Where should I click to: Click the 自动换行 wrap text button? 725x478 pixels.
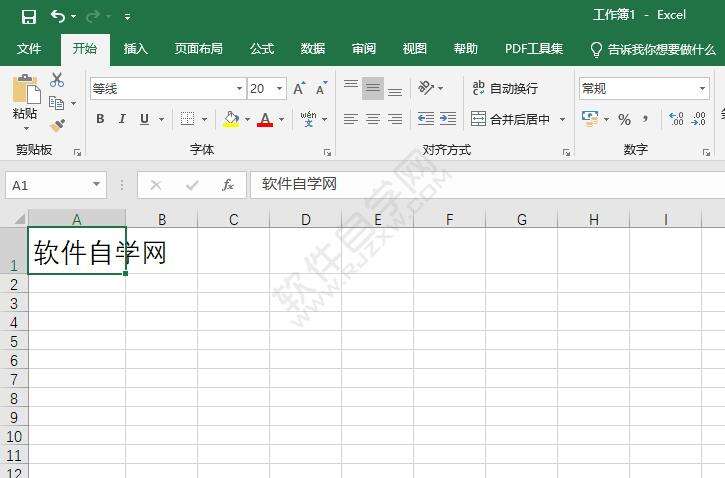pyautogui.click(x=505, y=88)
